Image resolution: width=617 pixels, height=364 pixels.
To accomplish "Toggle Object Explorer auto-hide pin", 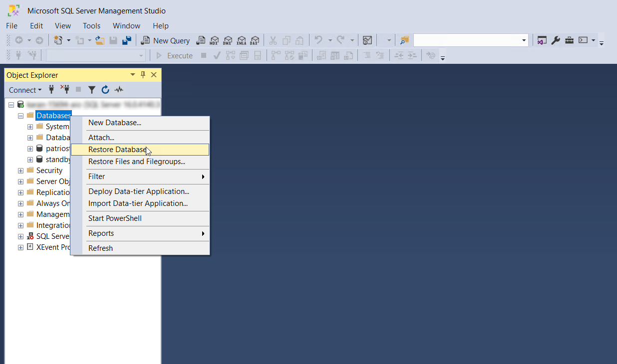I will tap(143, 75).
